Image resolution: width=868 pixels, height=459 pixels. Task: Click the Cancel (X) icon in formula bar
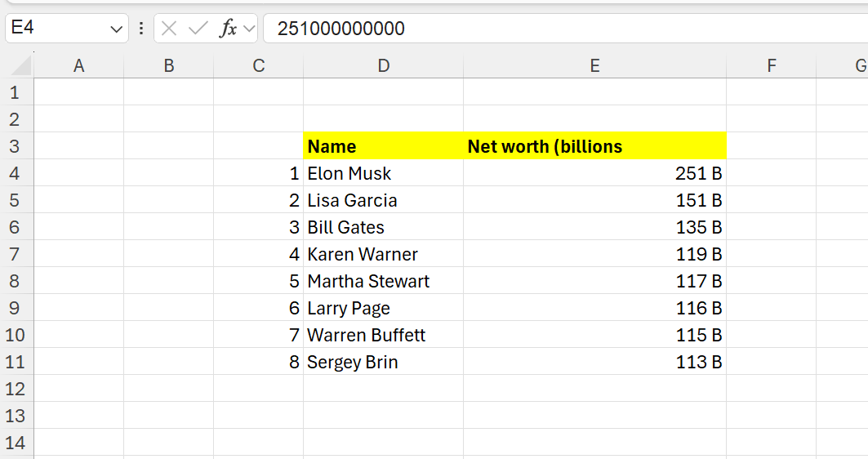169,29
